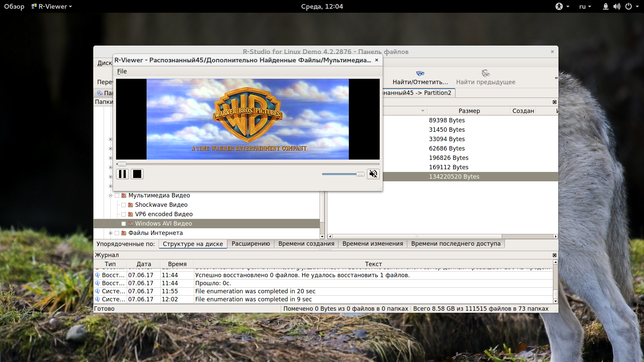Open the Обзор activities overview
This screenshot has height=362, width=644.
click(14, 6)
